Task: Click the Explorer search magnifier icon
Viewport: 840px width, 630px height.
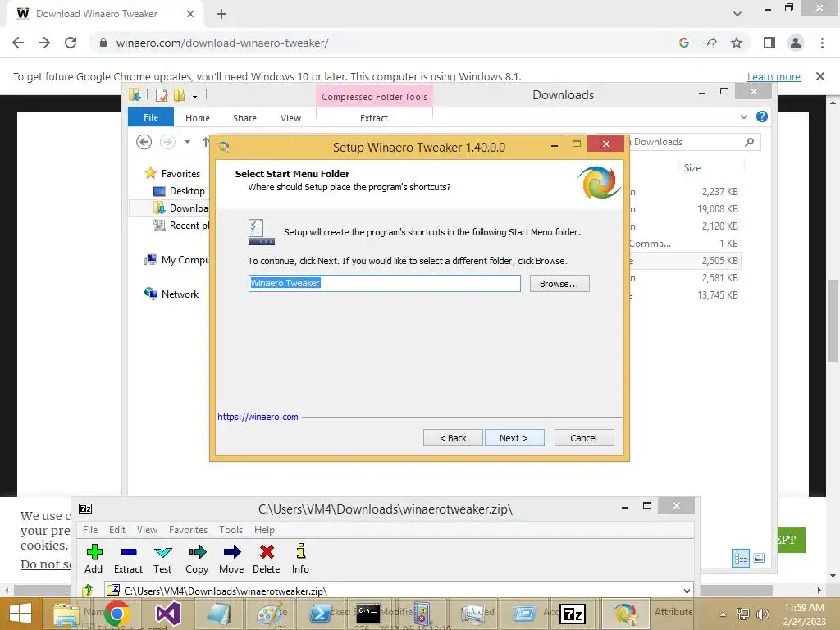Action: 749,142
